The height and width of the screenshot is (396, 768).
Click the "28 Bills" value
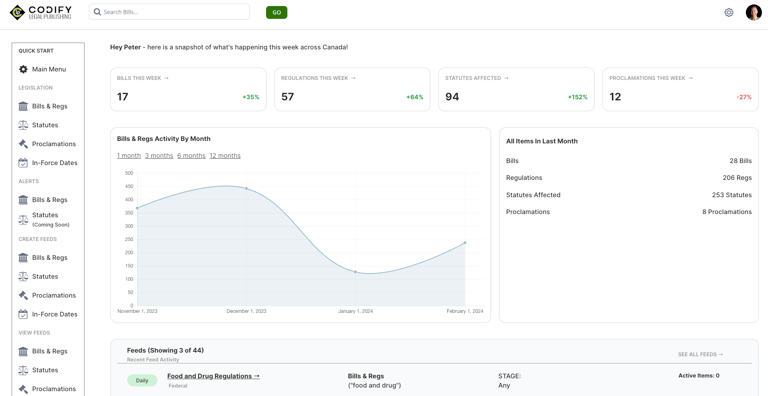tap(740, 161)
